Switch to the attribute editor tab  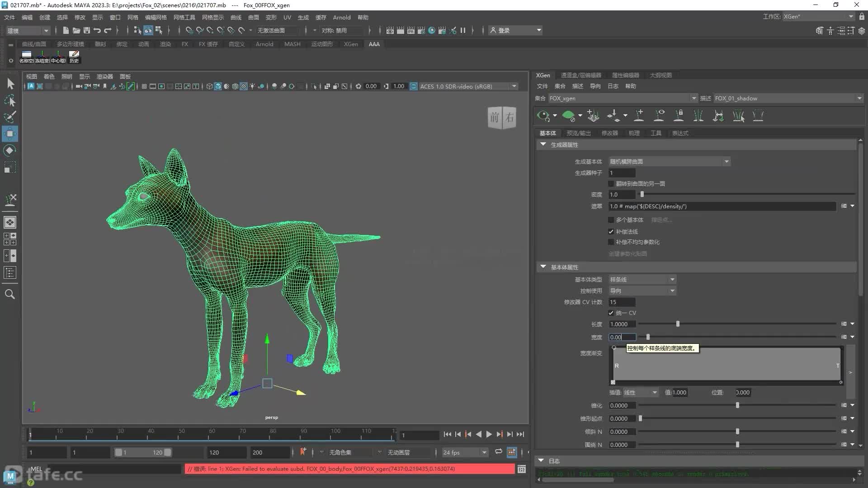click(x=625, y=75)
